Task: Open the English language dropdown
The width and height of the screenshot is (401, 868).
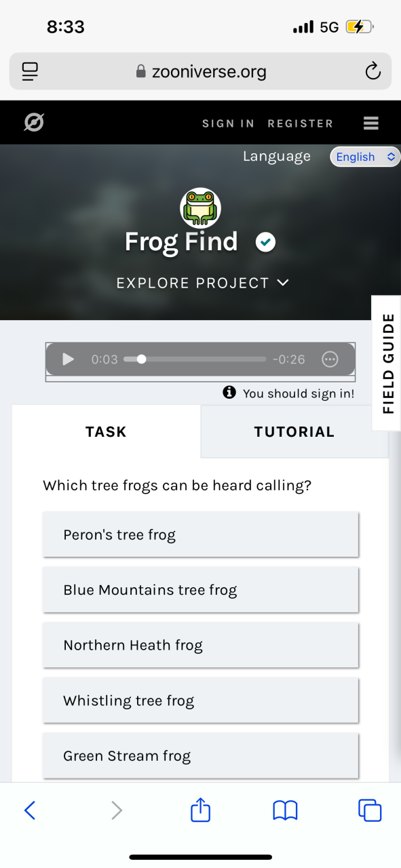Action: pos(365,157)
